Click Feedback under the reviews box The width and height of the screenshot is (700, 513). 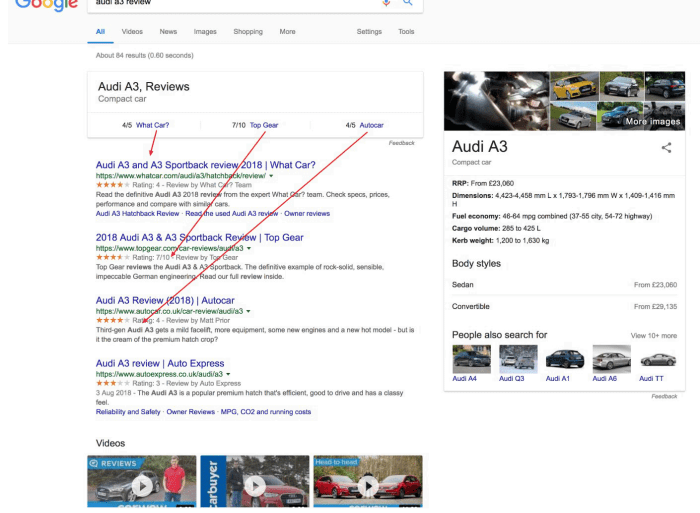[x=401, y=143]
